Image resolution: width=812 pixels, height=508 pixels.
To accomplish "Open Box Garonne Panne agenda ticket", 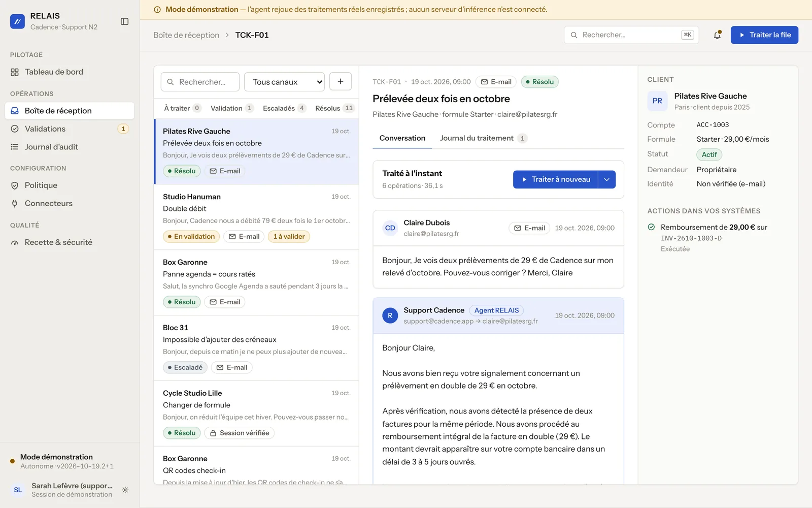I will (x=256, y=282).
